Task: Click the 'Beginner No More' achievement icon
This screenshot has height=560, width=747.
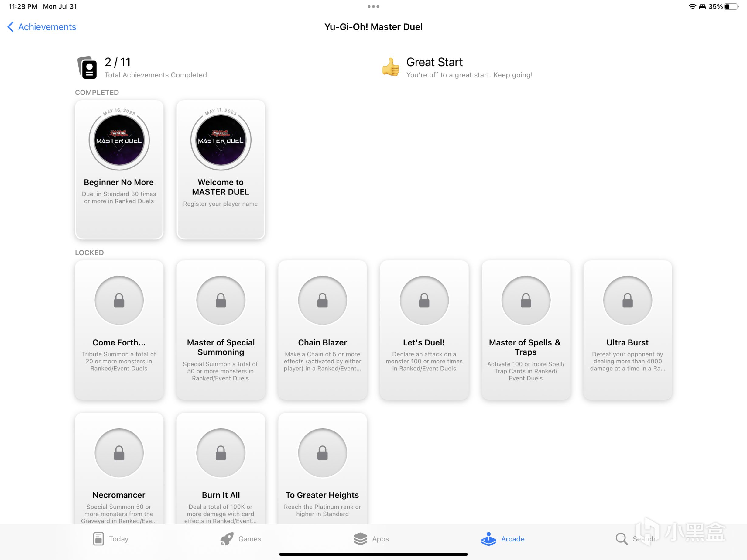Action: [119, 140]
